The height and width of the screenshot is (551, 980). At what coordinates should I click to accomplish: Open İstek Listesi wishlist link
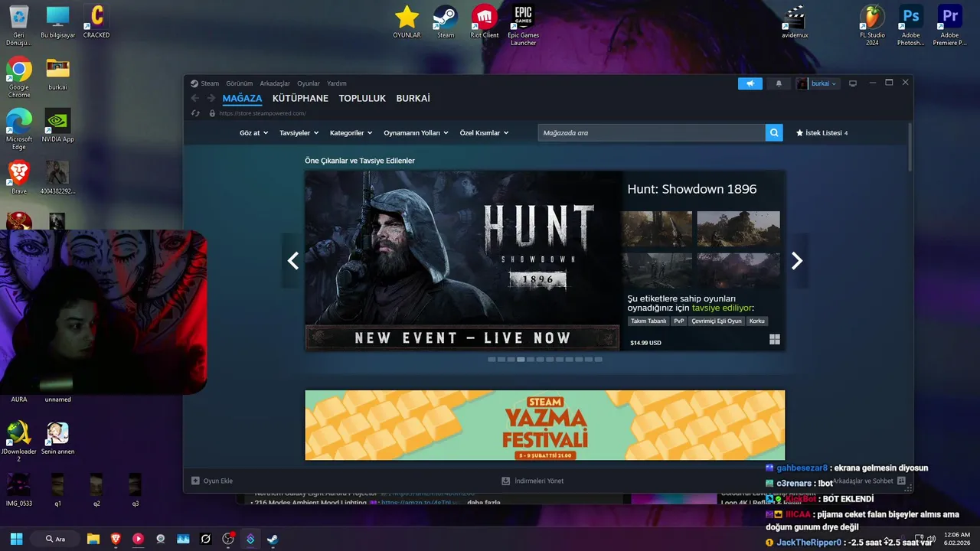[822, 132]
